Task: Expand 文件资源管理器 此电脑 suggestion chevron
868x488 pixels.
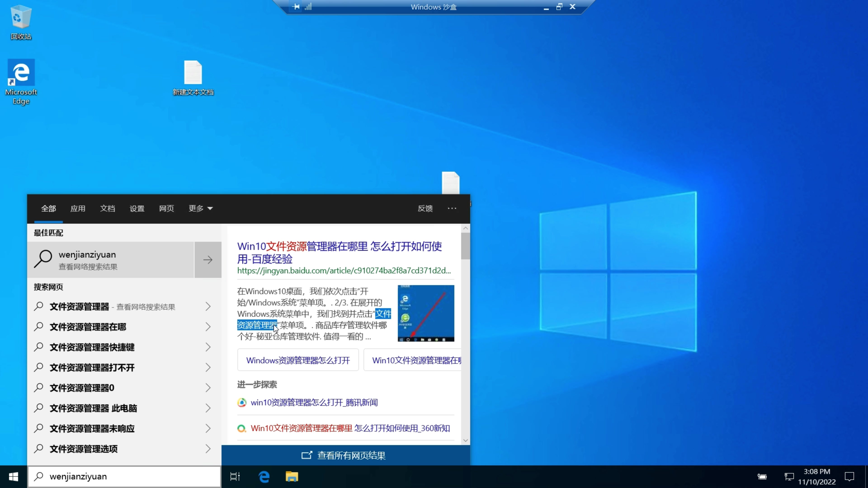Action: pos(208,408)
